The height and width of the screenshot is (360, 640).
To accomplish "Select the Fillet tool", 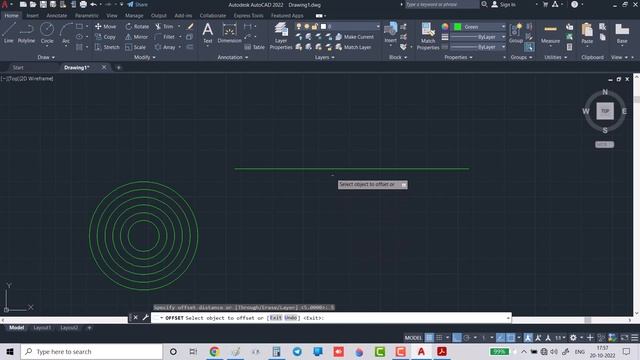I will point(165,37).
